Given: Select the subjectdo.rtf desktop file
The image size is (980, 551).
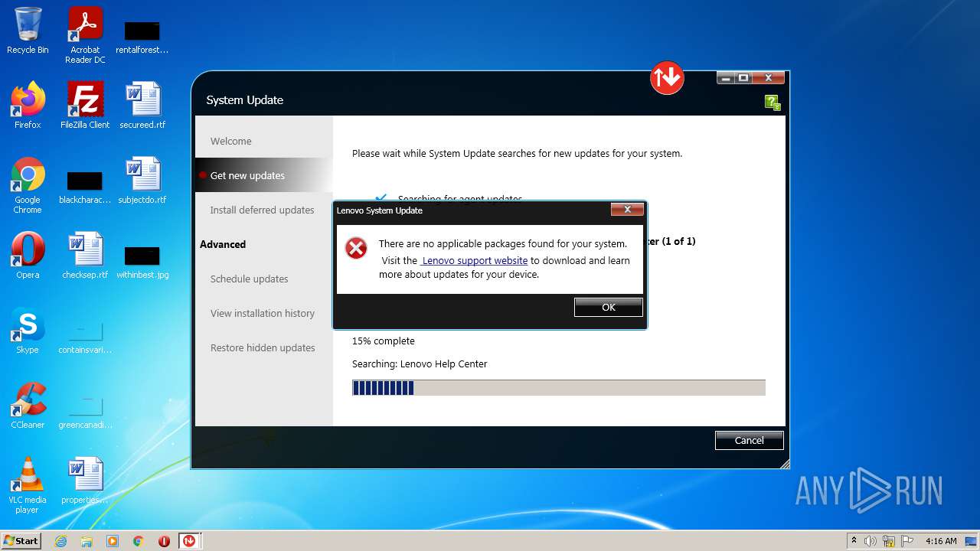Looking at the screenshot, I should 142,181.
